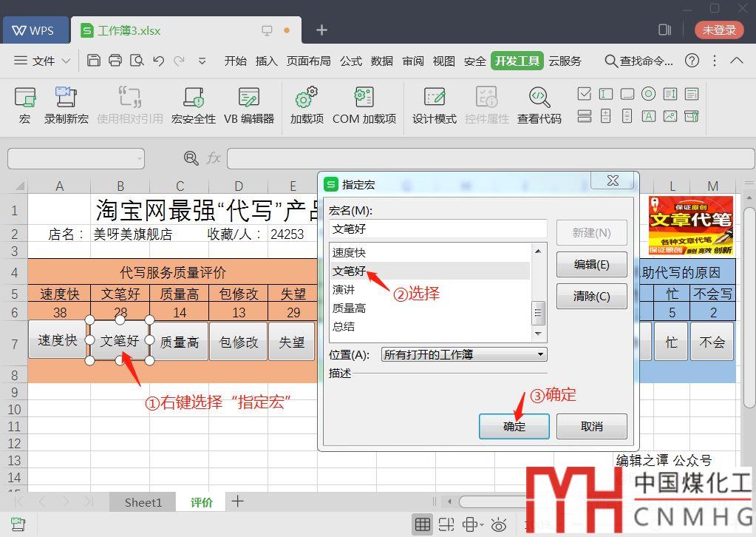Click the Print icon in quick toolbar
This screenshot has height=537, width=756.
coord(115,61)
